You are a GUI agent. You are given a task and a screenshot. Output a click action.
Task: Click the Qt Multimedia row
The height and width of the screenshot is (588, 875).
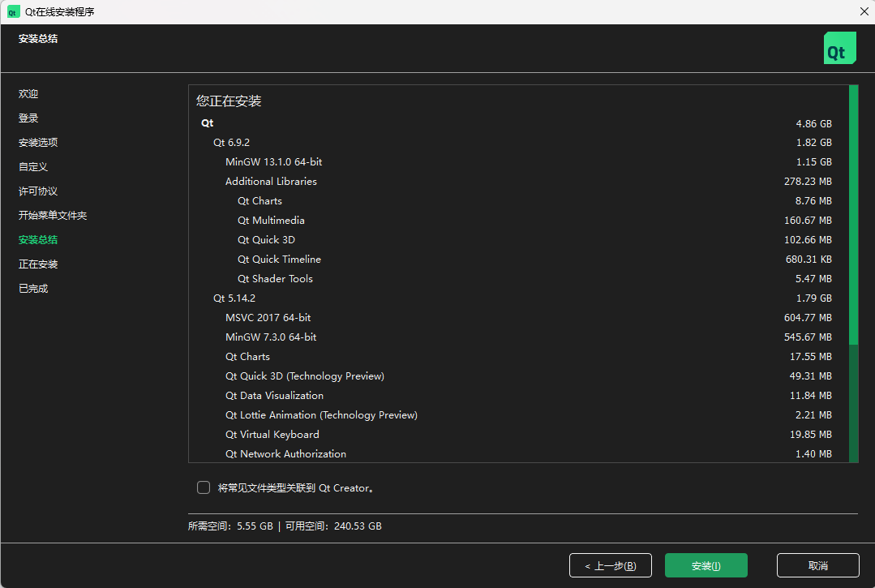[x=518, y=221]
